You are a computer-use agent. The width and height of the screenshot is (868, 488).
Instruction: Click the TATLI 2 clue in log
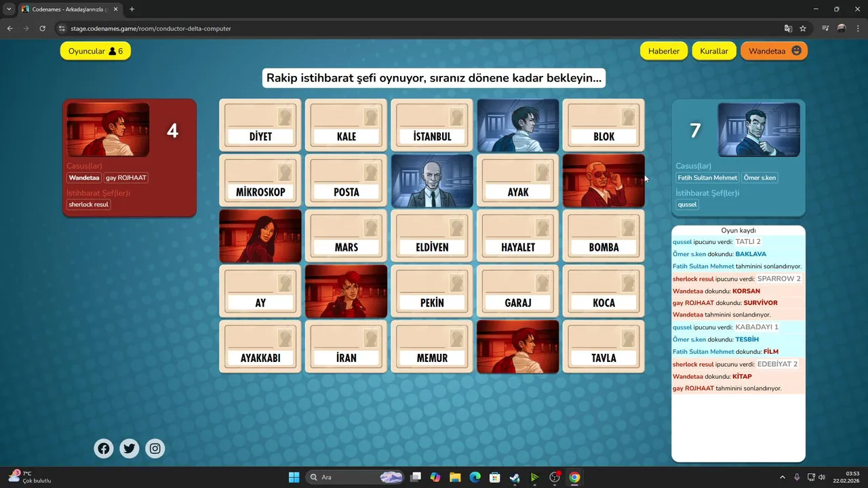(748, 242)
